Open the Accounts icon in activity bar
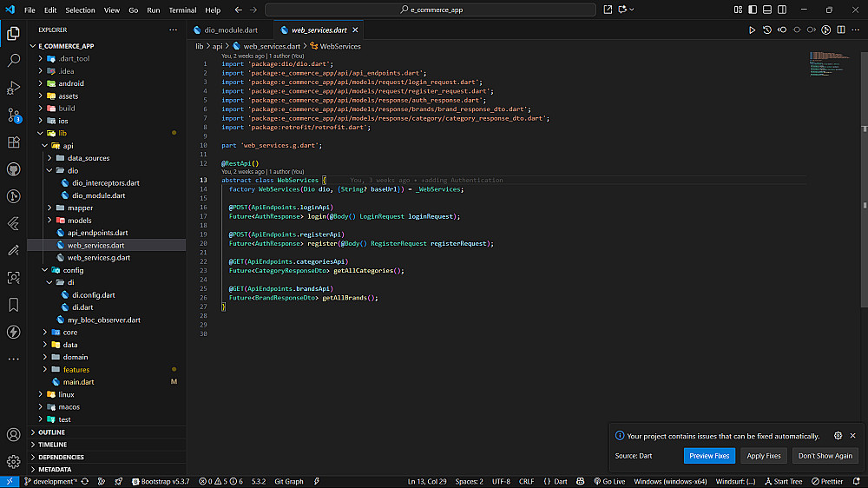Image resolution: width=868 pixels, height=488 pixels. click(14, 434)
